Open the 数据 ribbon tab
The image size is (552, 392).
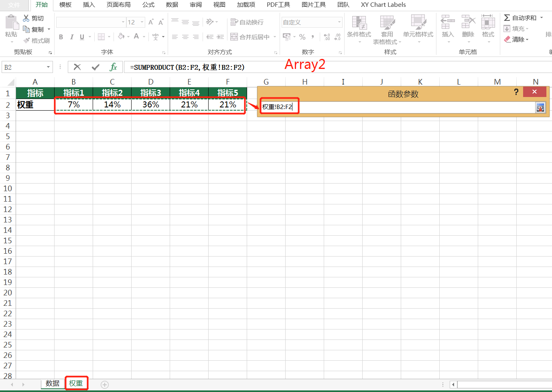(172, 5)
